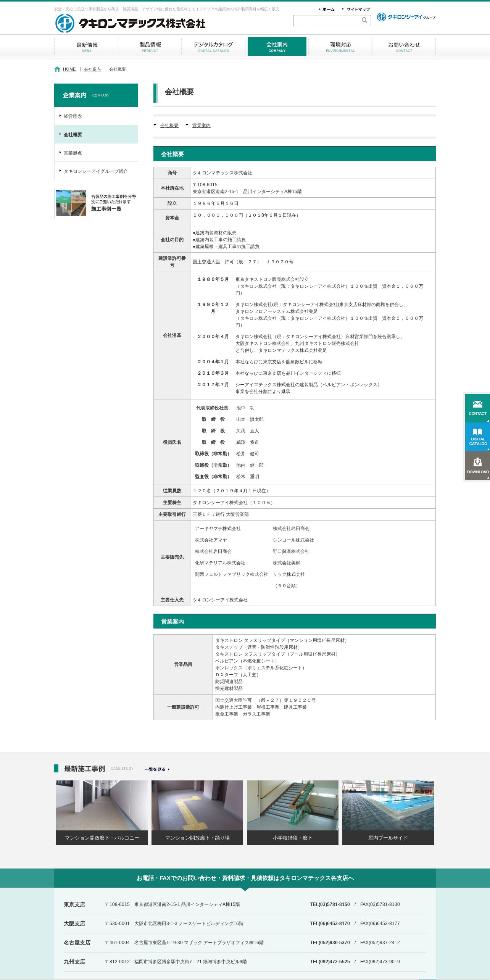Jump to 会社概要 anchor link

(x=169, y=126)
